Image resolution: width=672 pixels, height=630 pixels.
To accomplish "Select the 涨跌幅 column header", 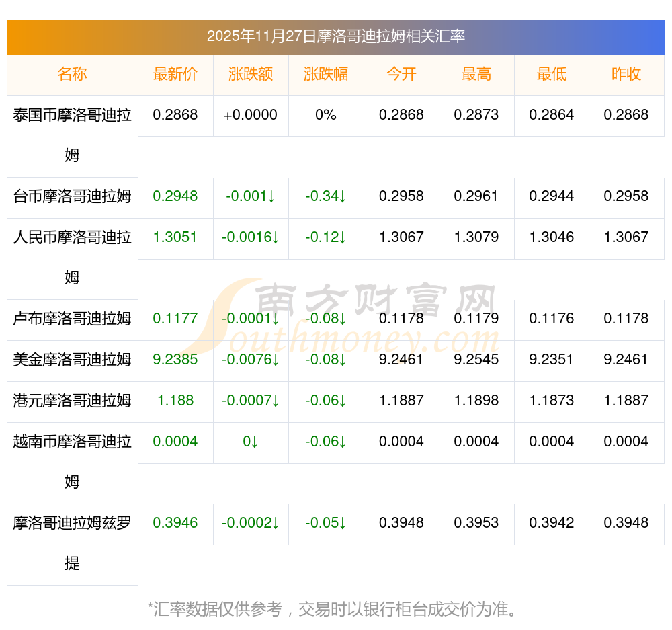I will click(326, 75).
